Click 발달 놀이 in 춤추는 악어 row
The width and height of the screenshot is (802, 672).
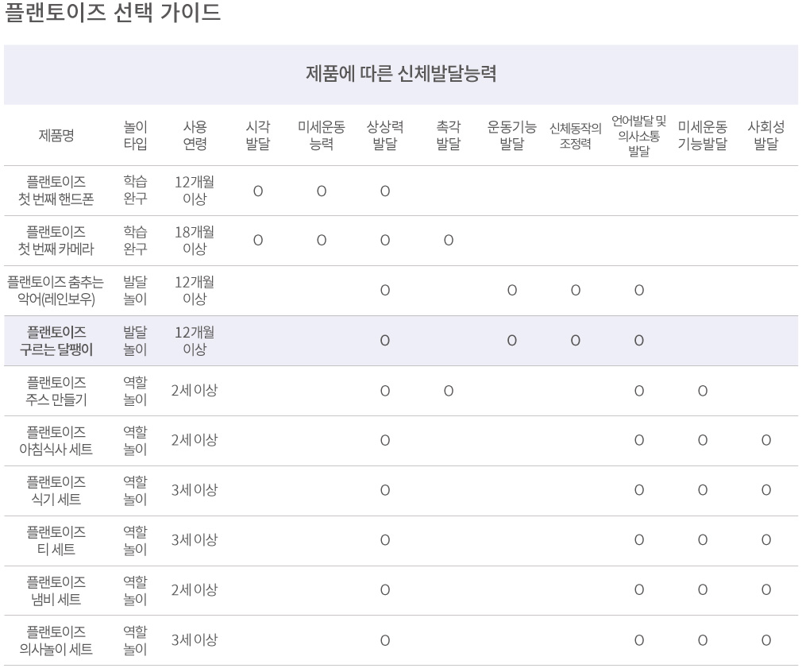[135, 290]
